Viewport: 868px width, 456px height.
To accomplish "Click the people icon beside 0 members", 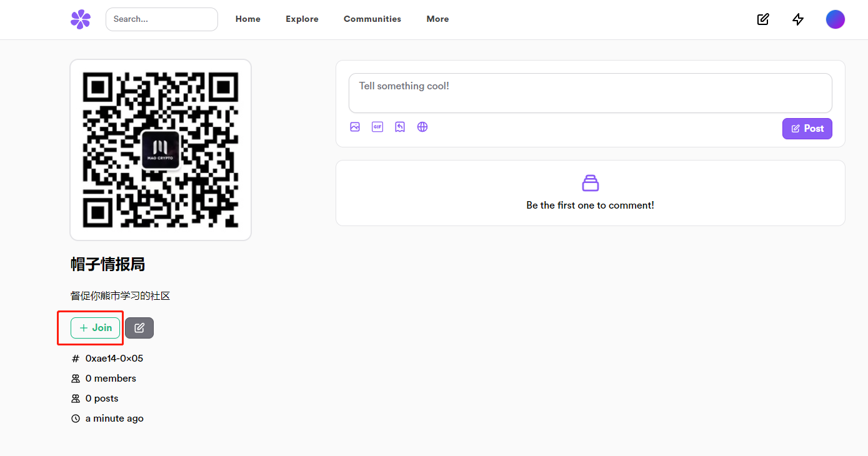I will click(76, 379).
